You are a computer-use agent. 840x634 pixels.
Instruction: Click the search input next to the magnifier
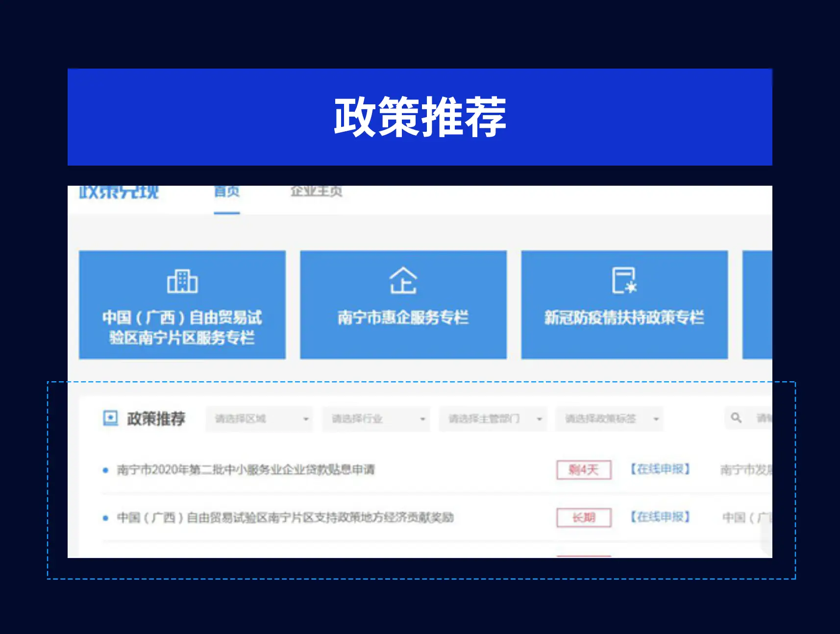click(763, 418)
